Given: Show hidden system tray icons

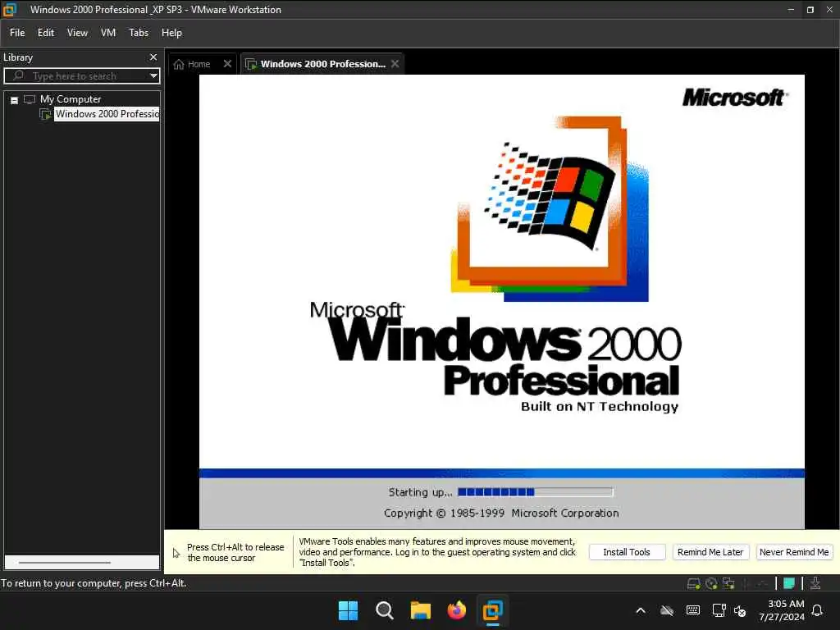Looking at the screenshot, I should [x=640, y=610].
